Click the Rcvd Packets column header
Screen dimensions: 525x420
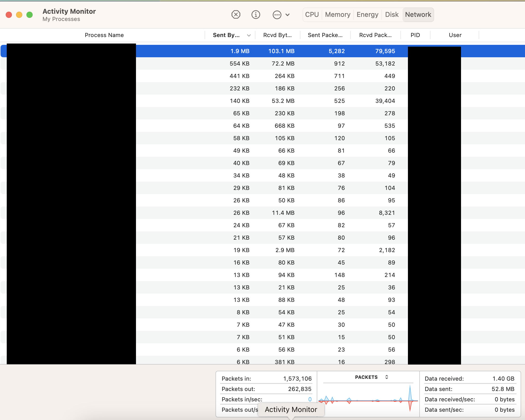coord(375,35)
